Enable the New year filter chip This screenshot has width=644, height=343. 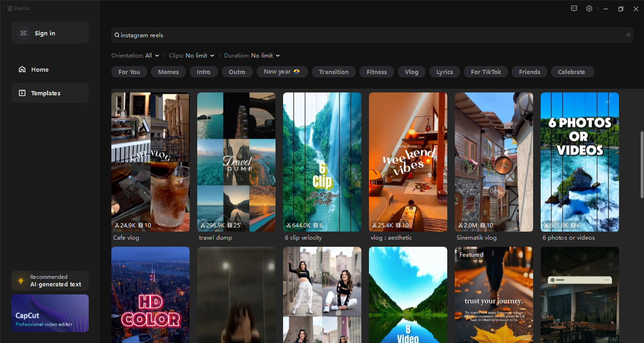click(282, 72)
